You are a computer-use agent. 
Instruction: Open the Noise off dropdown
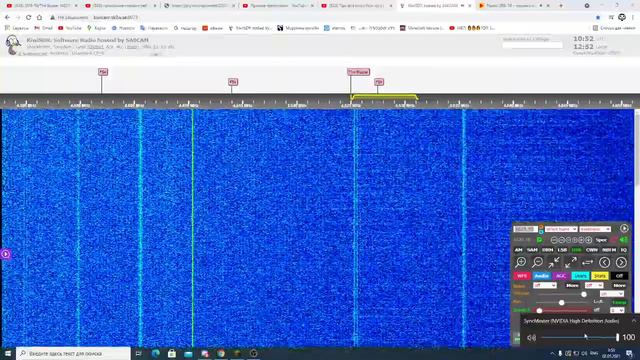[x=544, y=285]
